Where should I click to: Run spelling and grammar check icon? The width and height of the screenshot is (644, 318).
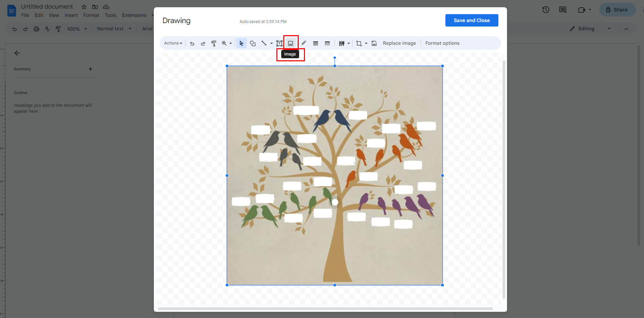click(x=47, y=29)
